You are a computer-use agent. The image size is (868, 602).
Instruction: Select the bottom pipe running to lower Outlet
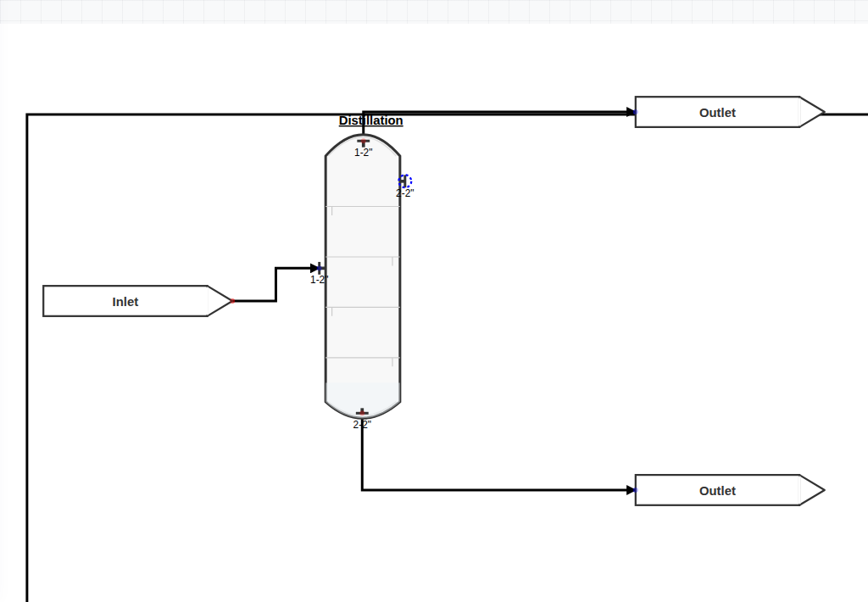pyautogui.click(x=498, y=490)
